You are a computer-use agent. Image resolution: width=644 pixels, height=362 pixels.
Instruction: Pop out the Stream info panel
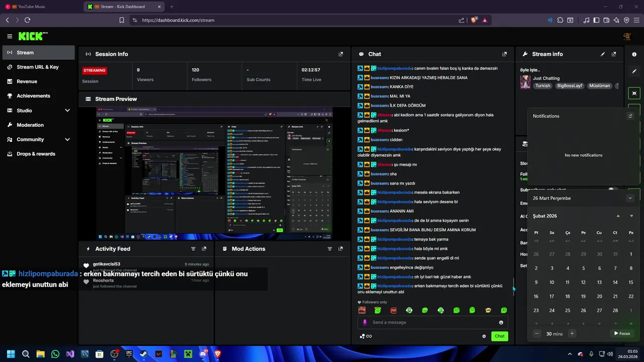614,54
